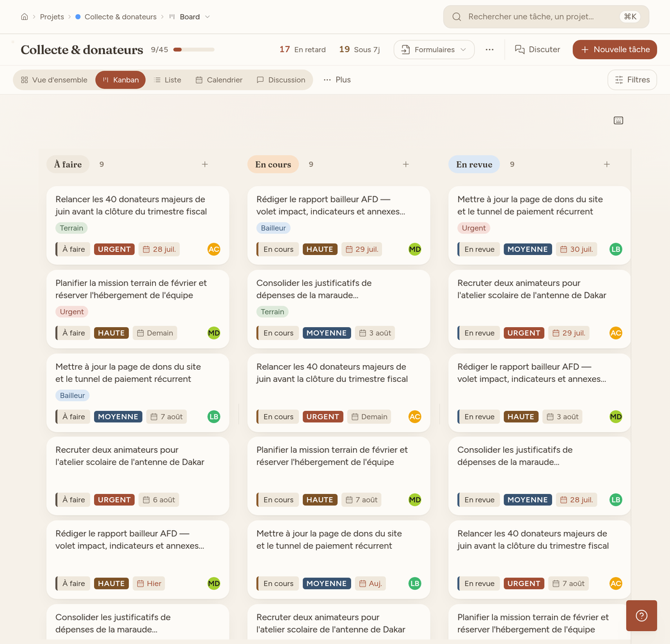Click the MD avatar on the Hier card
Viewport: 670px width, 644px height.
click(x=214, y=583)
